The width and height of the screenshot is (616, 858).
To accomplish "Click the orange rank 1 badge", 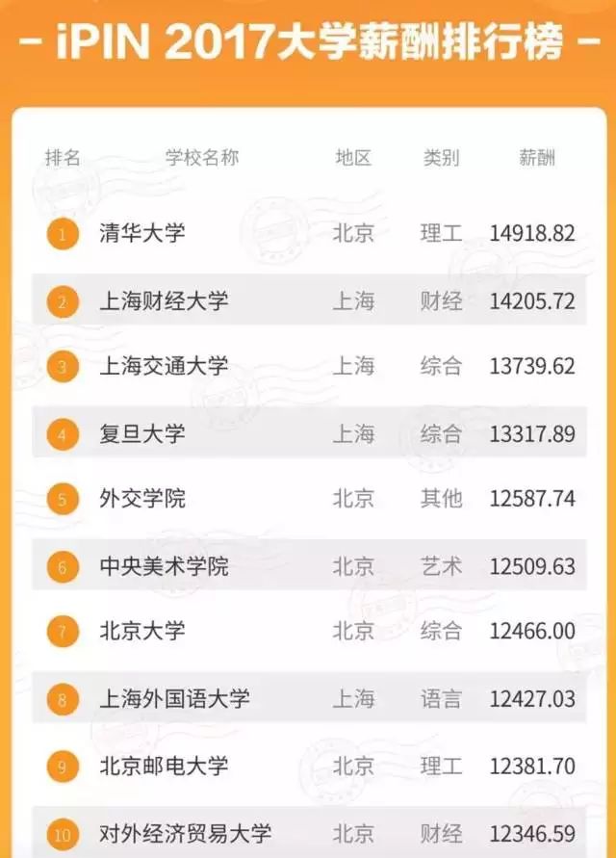I will pyautogui.click(x=63, y=234).
